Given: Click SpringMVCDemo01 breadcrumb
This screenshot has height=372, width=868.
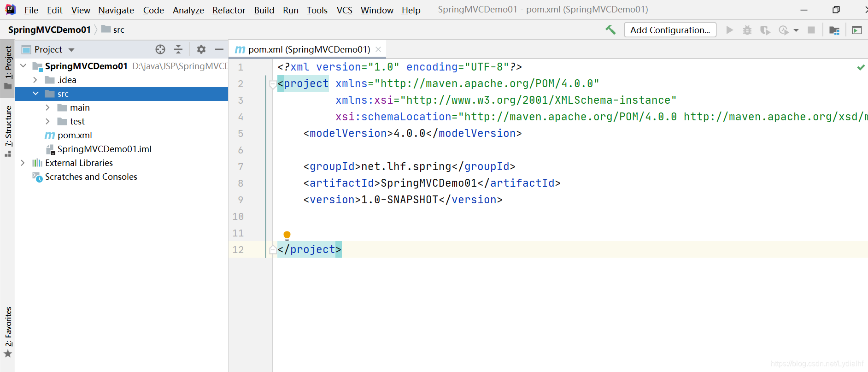Looking at the screenshot, I should pyautogui.click(x=49, y=30).
